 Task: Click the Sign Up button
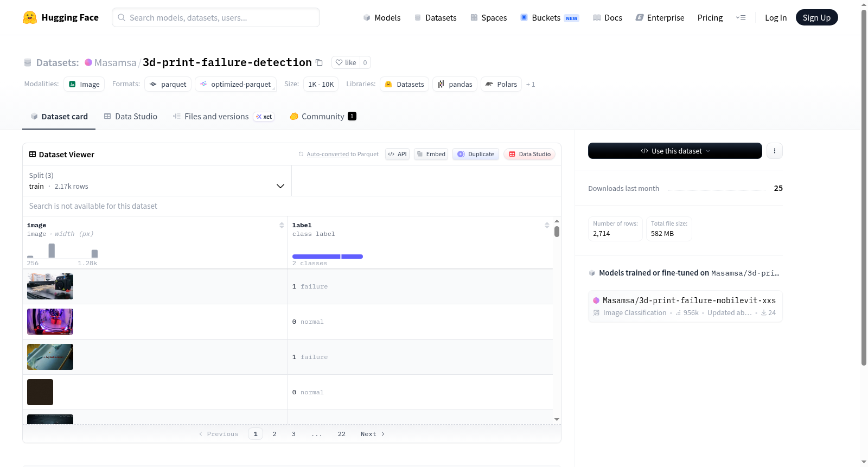(816, 17)
